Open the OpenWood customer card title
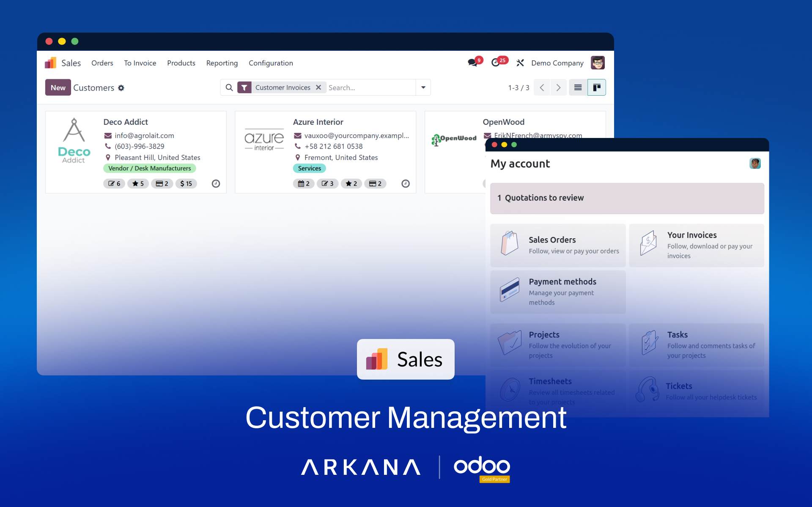812x507 pixels. pos(504,122)
